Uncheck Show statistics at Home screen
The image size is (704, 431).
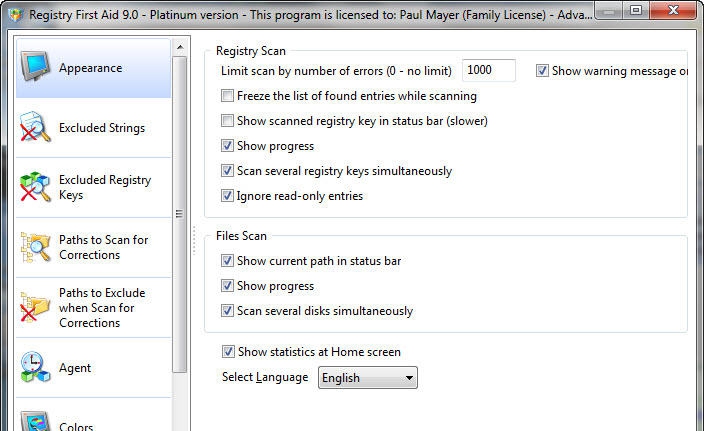tap(228, 352)
